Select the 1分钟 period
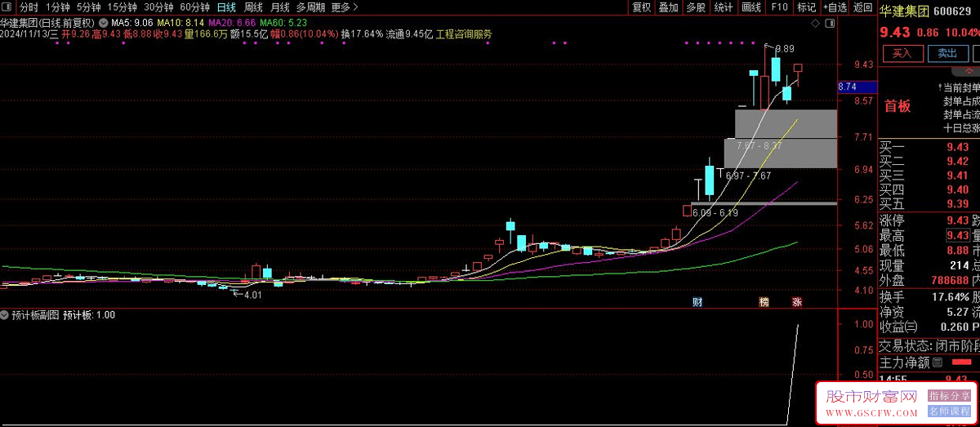 pyautogui.click(x=58, y=7)
